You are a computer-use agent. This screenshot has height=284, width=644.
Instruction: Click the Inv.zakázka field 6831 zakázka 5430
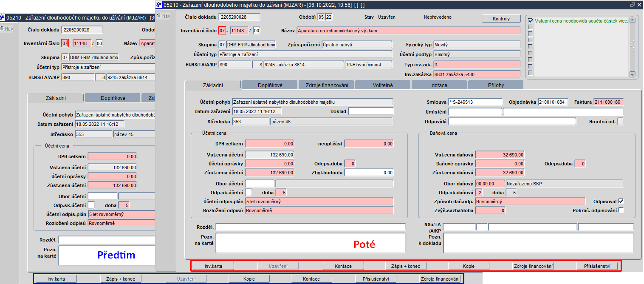point(477,74)
